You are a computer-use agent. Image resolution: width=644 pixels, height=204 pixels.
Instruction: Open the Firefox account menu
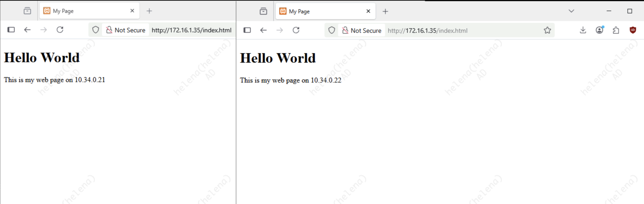click(599, 30)
